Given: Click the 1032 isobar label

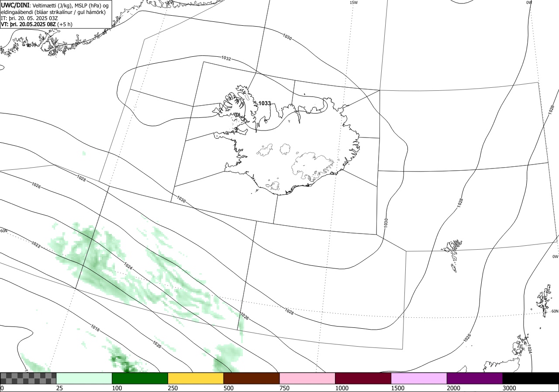Looking at the screenshot, I should [x=226, y=58].
